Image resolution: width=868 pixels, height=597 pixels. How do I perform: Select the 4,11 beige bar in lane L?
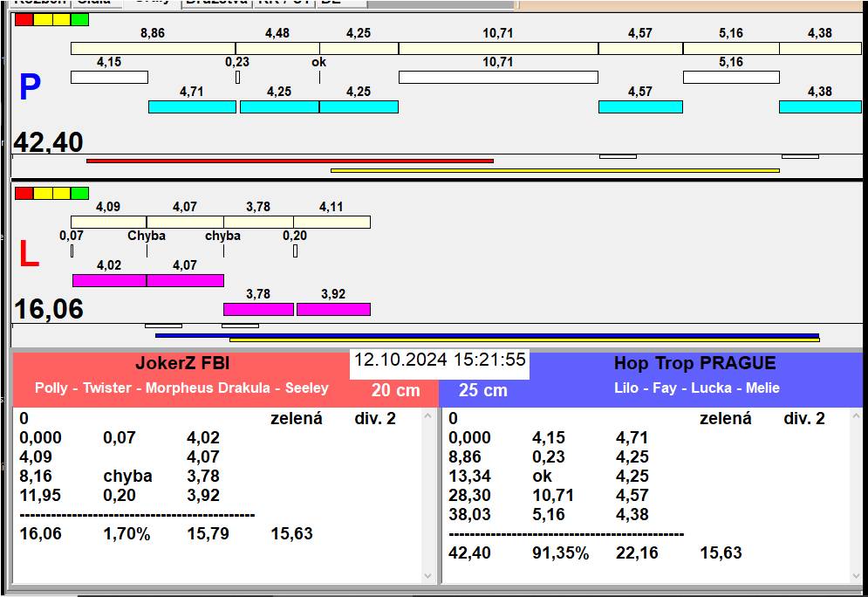331,222
